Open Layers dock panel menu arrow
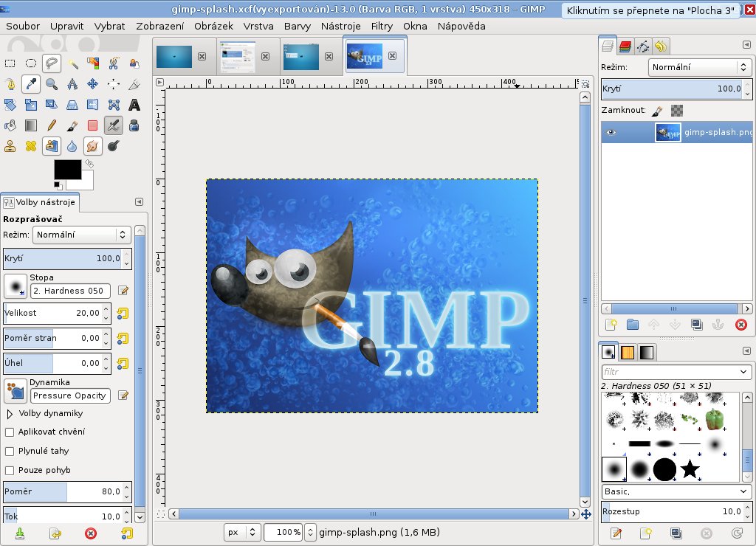Screen dimensions: 756x546 [746, 45]
